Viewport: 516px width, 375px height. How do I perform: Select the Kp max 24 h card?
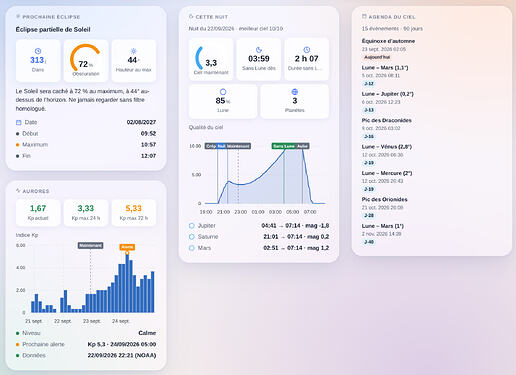[x=86, y=213]
